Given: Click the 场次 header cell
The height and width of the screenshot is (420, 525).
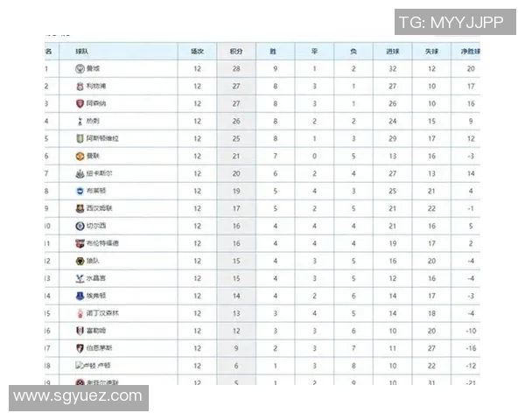Looking at the screenshot, I should [198, 52].
